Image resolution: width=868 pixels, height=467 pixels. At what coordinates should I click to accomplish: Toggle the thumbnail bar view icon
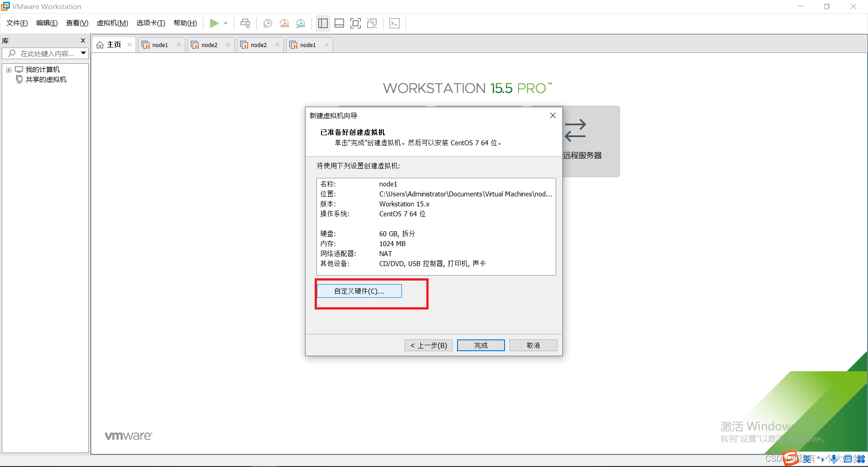(339, 24)
